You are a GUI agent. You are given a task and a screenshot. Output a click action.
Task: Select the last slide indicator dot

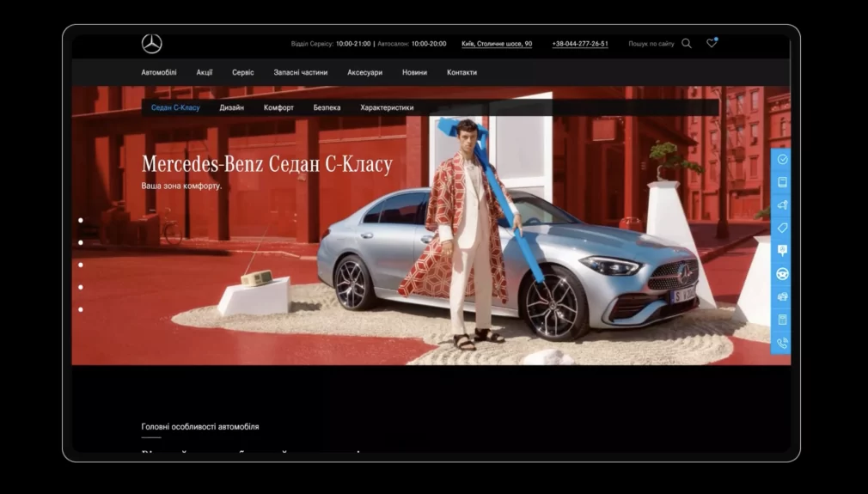[x=81, y=310]
